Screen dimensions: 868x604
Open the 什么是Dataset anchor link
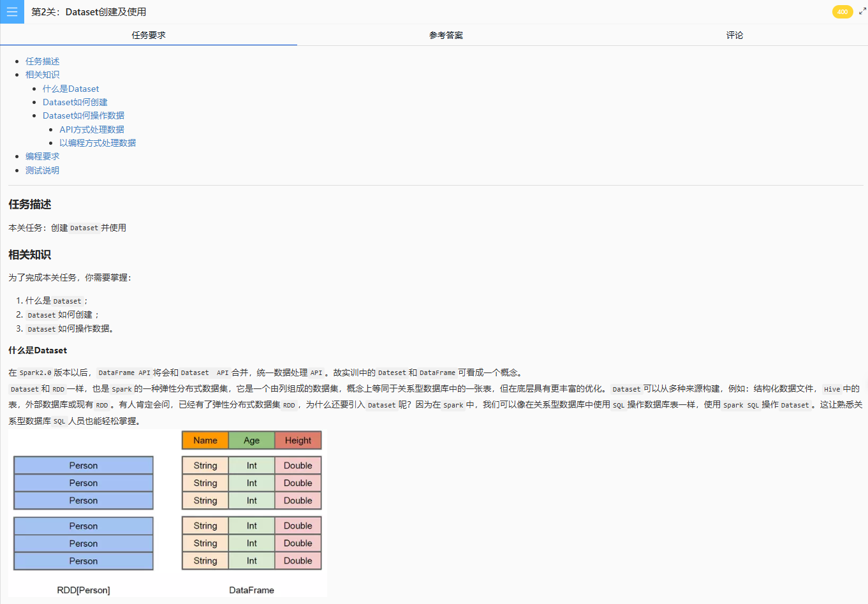tap(71, 89)
